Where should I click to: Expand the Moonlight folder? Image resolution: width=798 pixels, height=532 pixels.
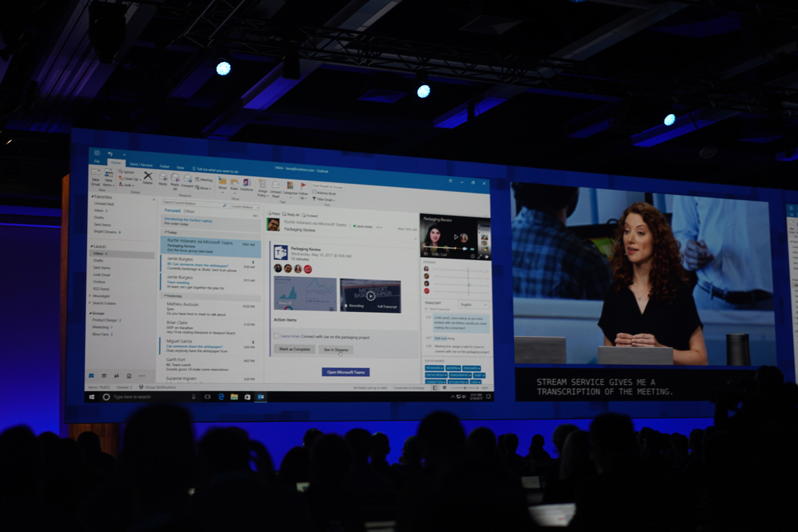(x=90, y=296)
